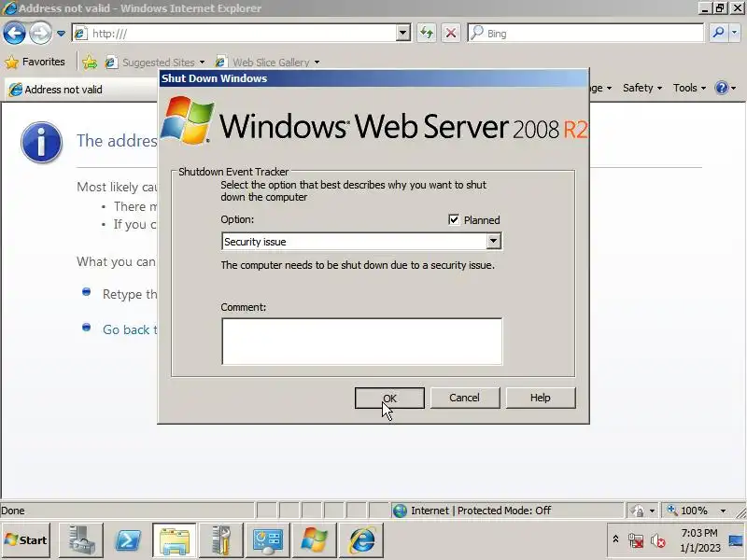Open the Safety menu in IE
Image resolution: width=747 pixels, height=560 pixels.
tap(642, 88)
